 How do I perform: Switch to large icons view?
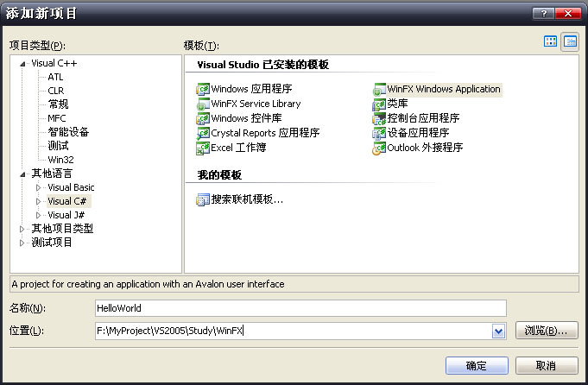(550, 41)
